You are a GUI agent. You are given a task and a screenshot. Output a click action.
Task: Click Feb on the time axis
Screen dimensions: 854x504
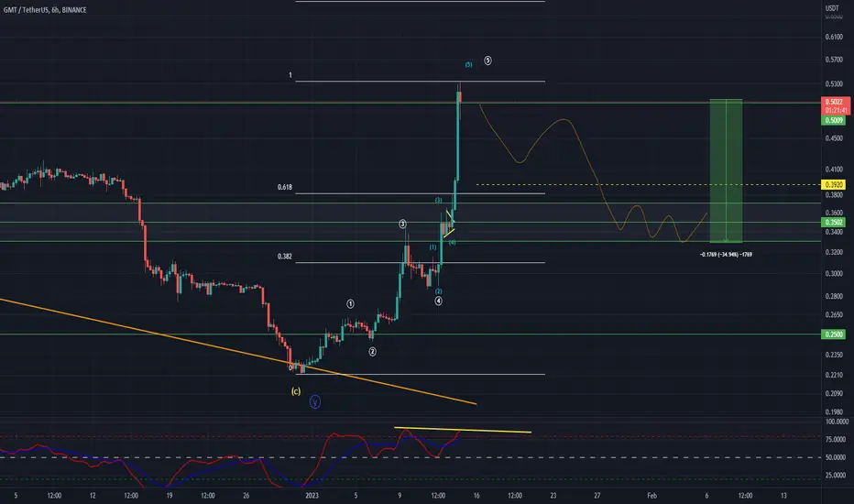pyautogui.click(x=651, y=496)
